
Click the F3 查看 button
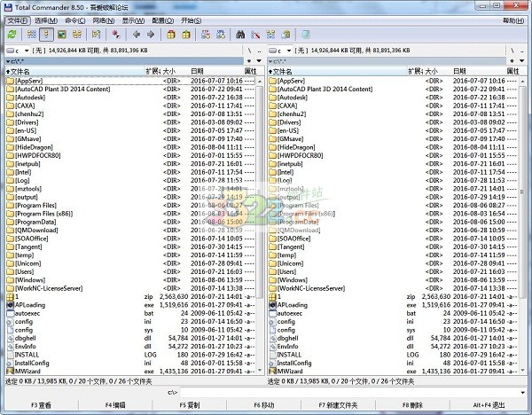41,405
